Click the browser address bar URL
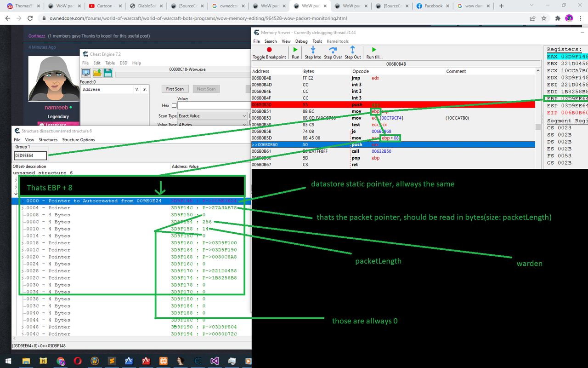Viewport: 588px width, 368px height. (198, 18)
